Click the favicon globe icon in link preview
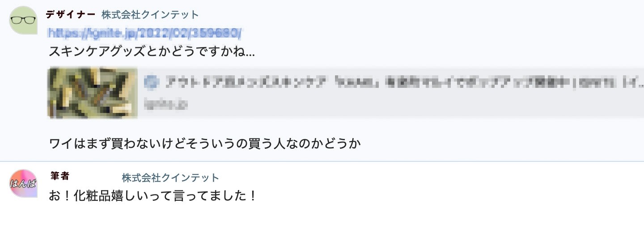Image resolution: width=644 pixels, height=225 pixels. [152, 82]
